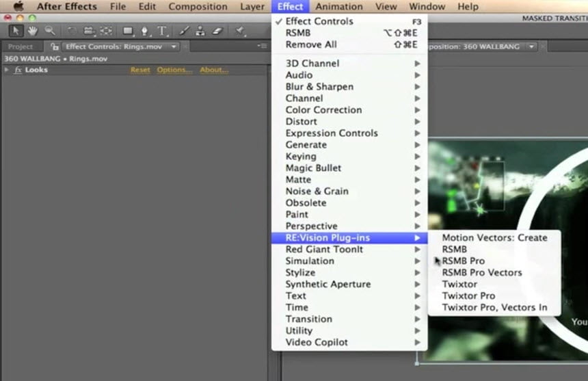Open the Animation menu
This screenshot has width=588, height=381.
click(x=339, y=6)
